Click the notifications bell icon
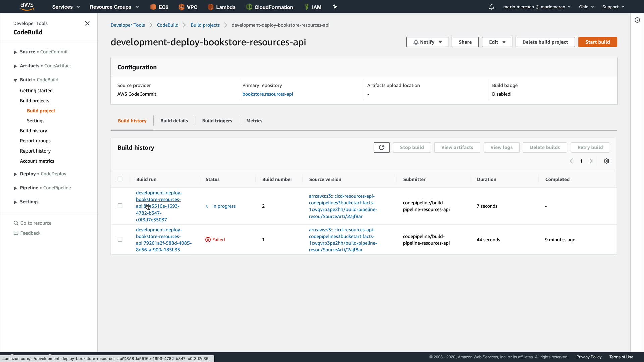644x362 pixels. [491, 7]
